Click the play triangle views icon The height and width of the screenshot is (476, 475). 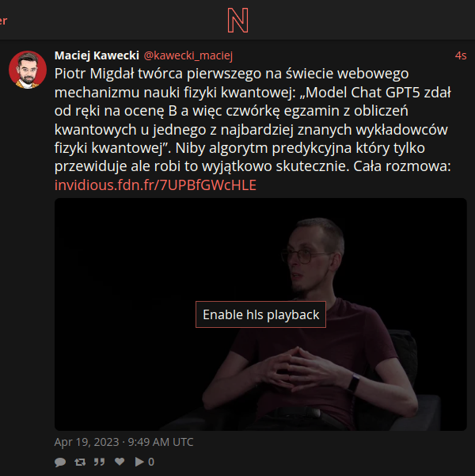(x=139, y=462)
